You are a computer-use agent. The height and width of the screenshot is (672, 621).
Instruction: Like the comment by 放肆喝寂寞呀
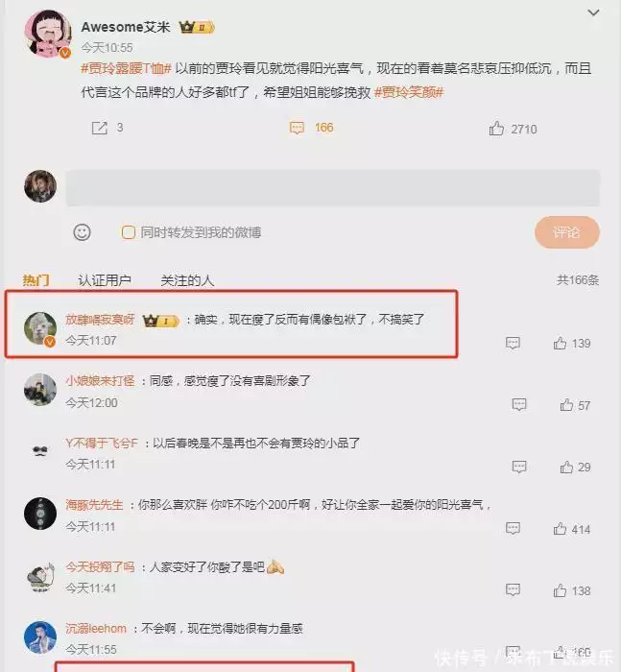[560, 343]
